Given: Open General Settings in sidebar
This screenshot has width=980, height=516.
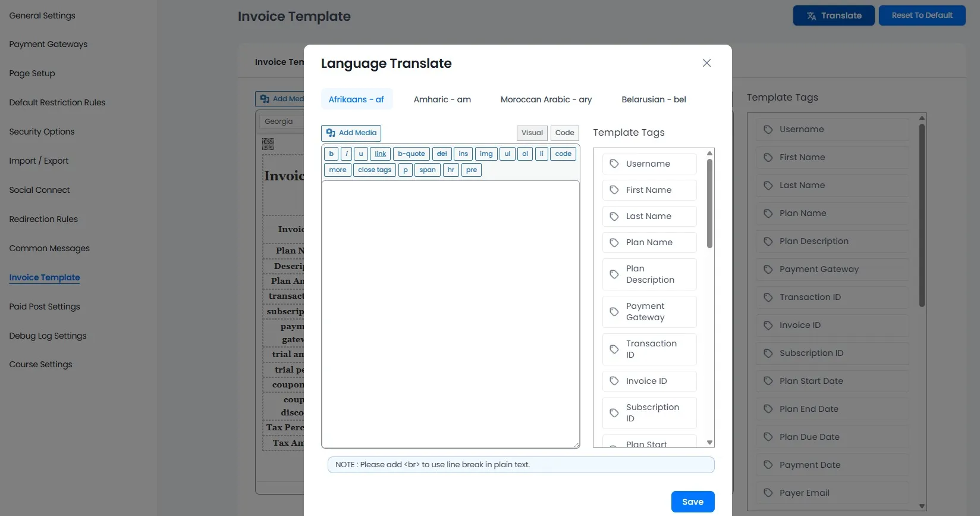Looking at the screenshot, I should [42, 15].
